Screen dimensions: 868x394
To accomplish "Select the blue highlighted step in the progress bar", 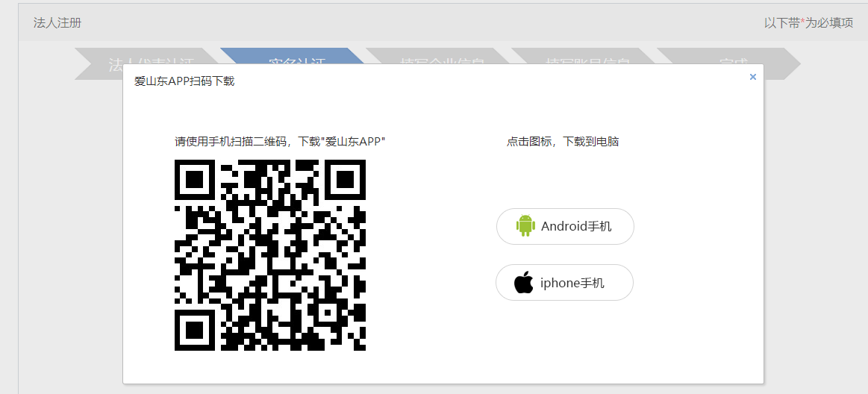I will (x=293, y=57).
